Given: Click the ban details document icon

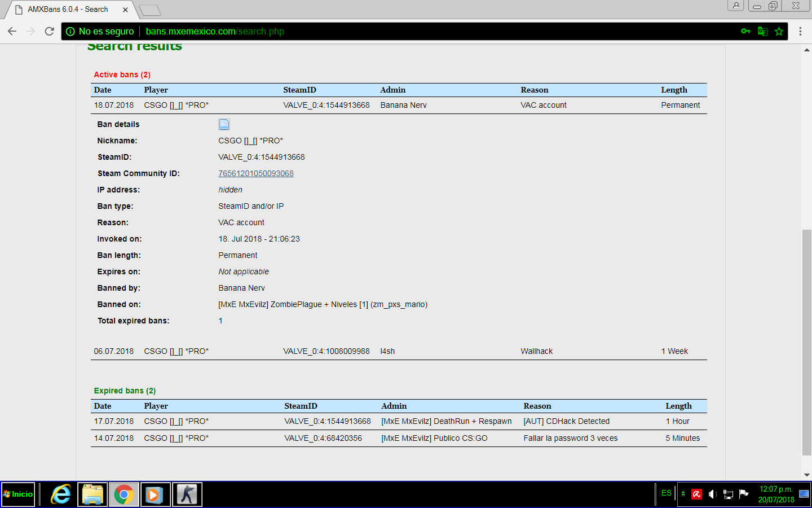Looking at the screenshot, I should pos(224,124).
